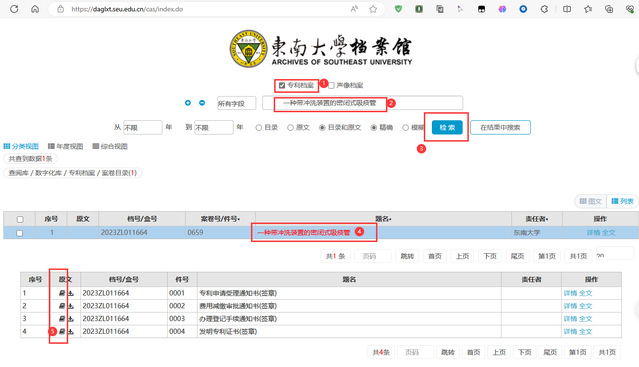Remove a search condition with minus icon
The image size is (639, 367).
click(x=202, y=103)
